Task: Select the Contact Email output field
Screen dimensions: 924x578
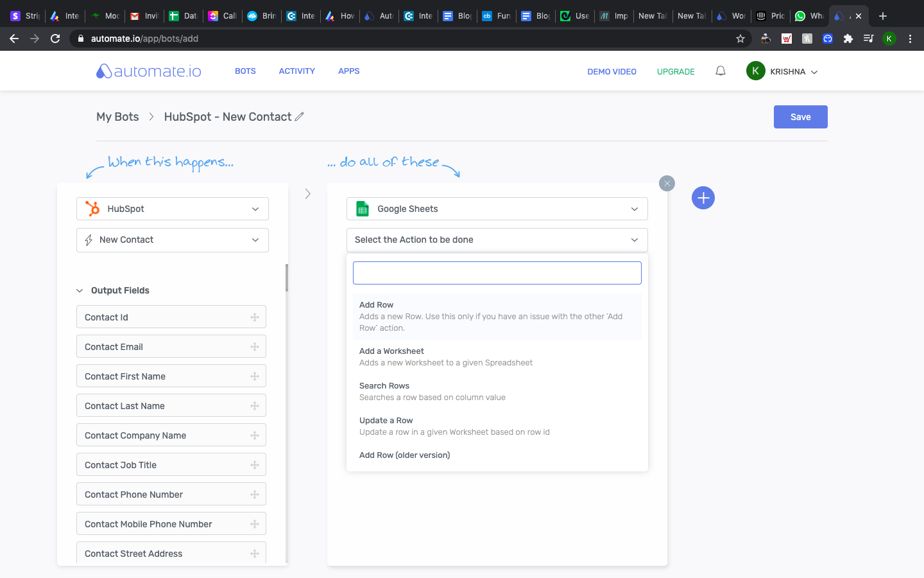Action: [171, 347]
